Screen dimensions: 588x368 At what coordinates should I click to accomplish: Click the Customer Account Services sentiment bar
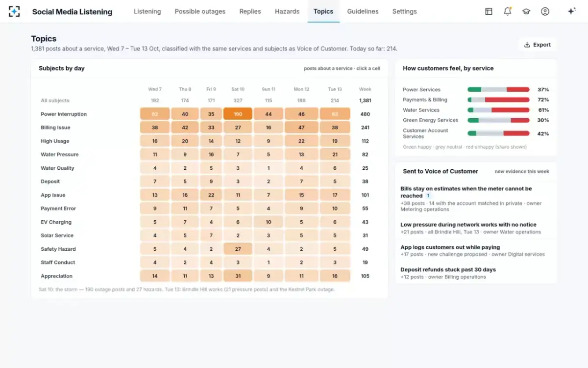click(x=498, y=133)
